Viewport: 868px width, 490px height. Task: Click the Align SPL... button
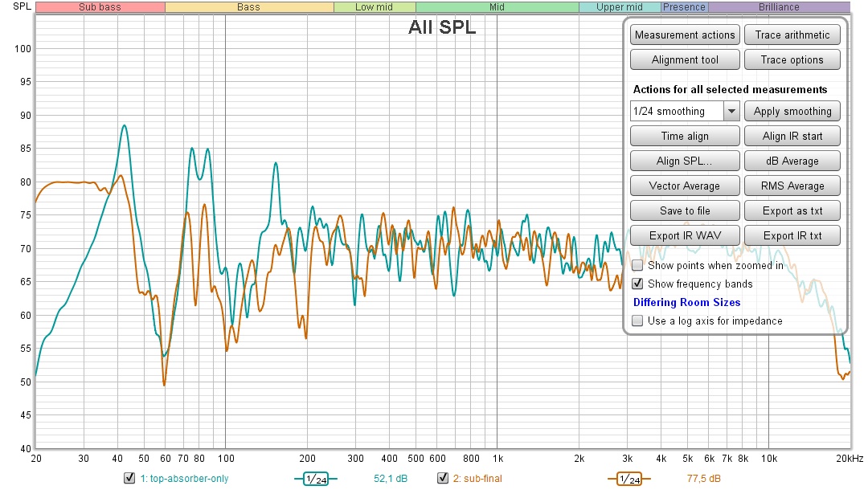(x=685, y=161)
